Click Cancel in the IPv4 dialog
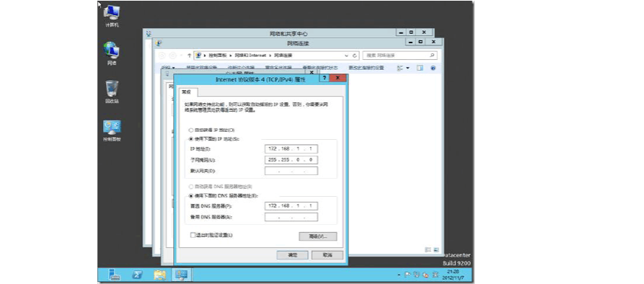The height and width of the screenshot is (284, 644). [327, 255]
